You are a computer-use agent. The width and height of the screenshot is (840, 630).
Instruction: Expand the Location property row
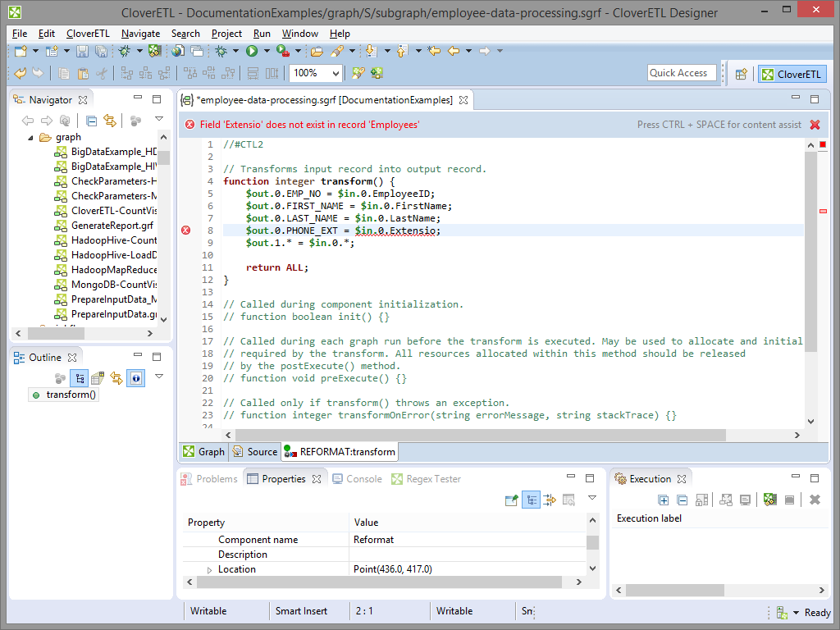209,569
